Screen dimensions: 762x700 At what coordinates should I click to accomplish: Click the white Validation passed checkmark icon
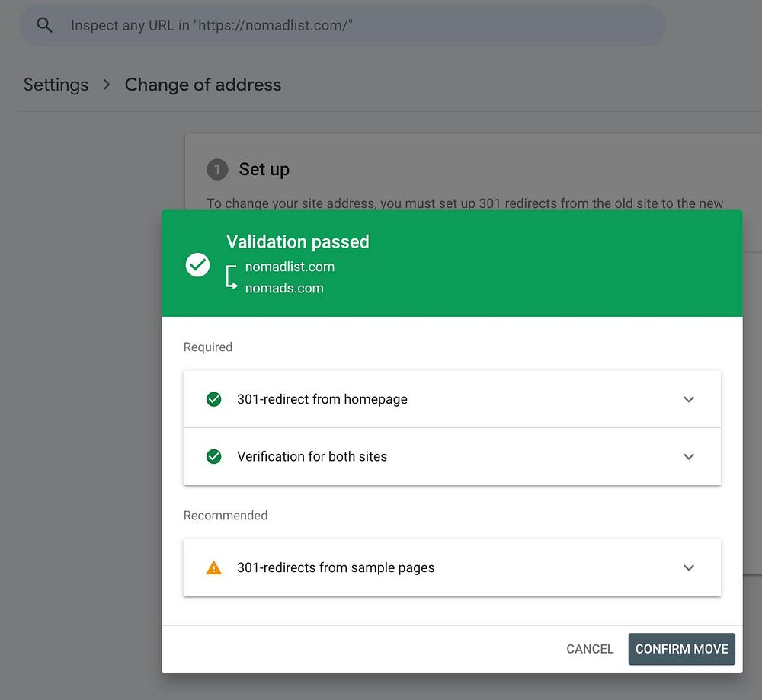(x=197, y=265)
